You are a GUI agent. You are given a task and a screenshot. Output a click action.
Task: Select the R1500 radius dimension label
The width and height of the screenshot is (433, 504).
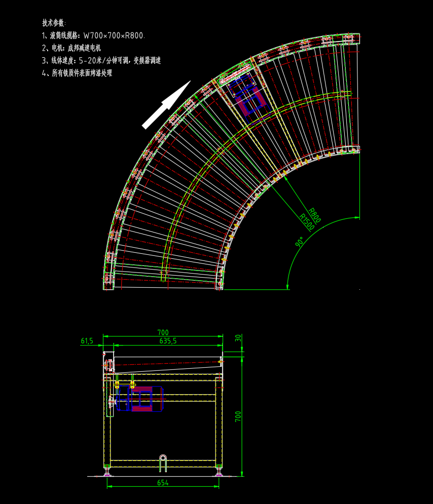pos(307,222)
